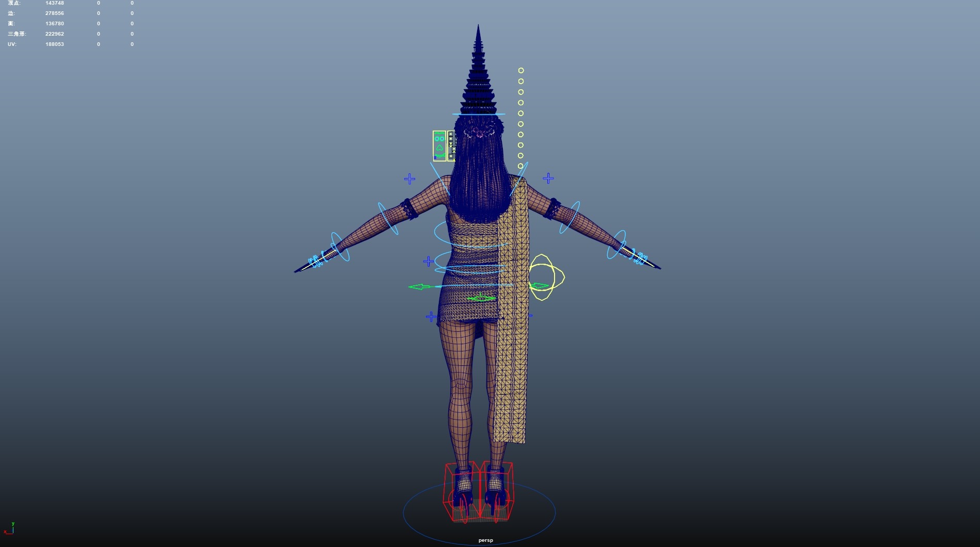Select blue cross locator above right shoulder
Image resolution: width=980 pixels, height=547 pixels.
tap(548, 179)
